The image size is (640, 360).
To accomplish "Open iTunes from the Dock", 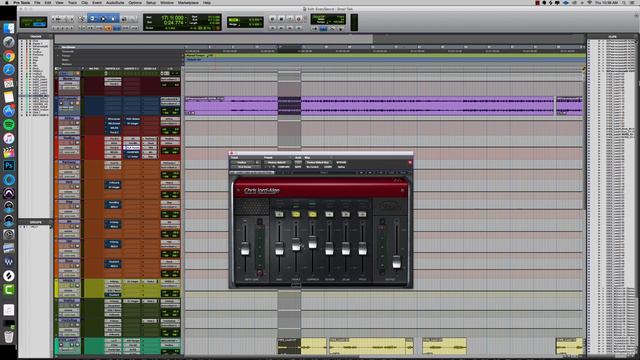I will [9, 138].
